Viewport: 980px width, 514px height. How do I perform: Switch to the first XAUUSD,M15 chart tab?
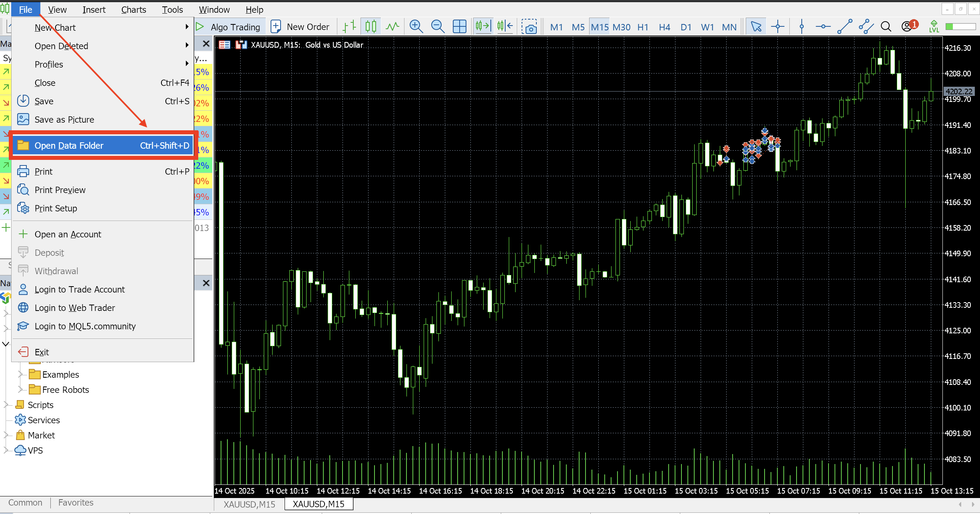click(249, 504)
